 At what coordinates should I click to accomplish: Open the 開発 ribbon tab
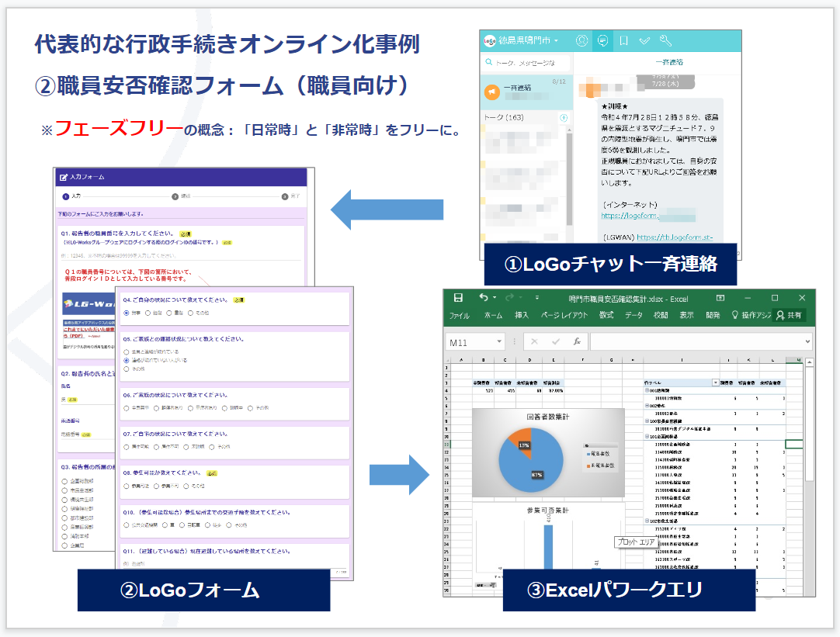click(713, 315)
